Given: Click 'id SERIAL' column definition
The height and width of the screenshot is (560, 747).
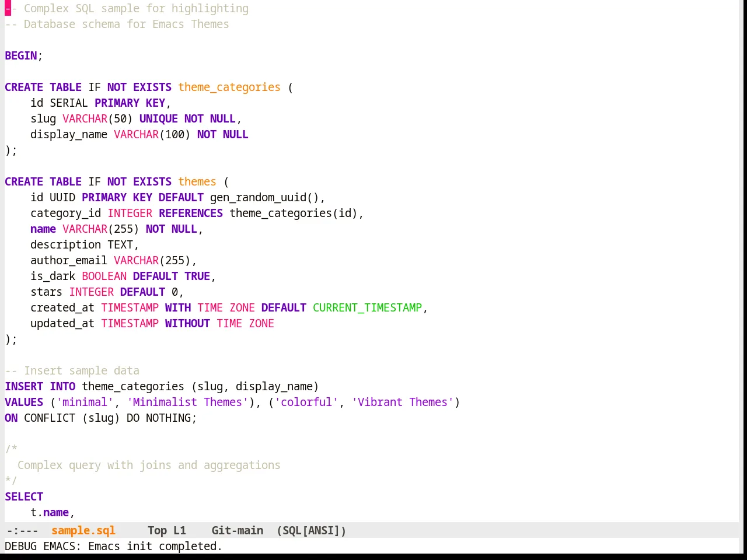Looking at the screenshot, I should click(x=59, y=103).
